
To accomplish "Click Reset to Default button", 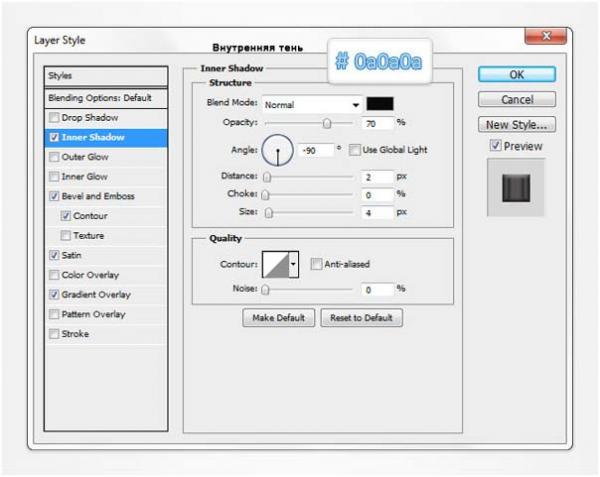I will pos(361,318).
